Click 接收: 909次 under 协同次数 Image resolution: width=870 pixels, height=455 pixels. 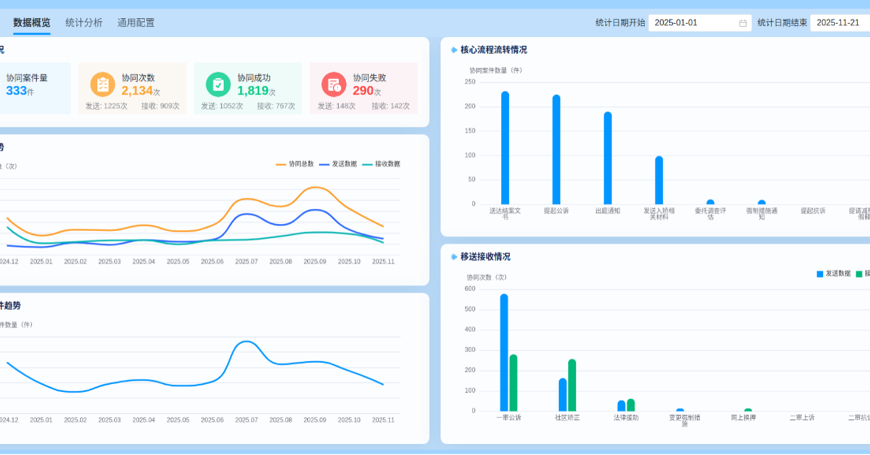coord(160,106)
